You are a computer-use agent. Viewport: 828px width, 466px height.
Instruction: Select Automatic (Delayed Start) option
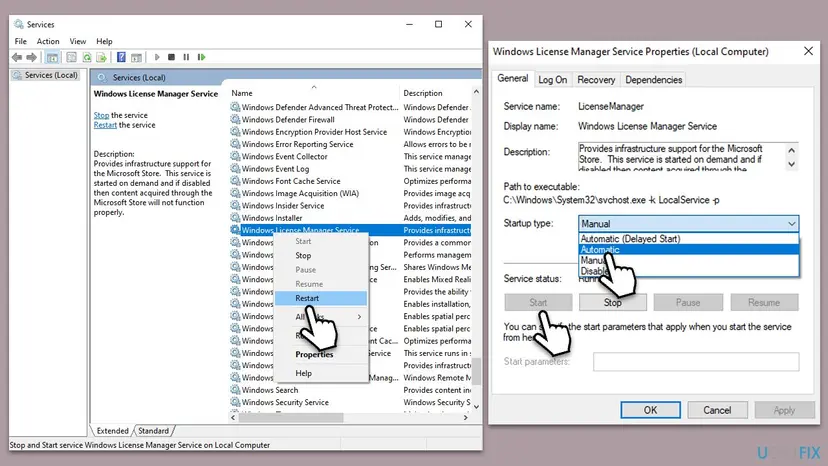click(689, 239)
